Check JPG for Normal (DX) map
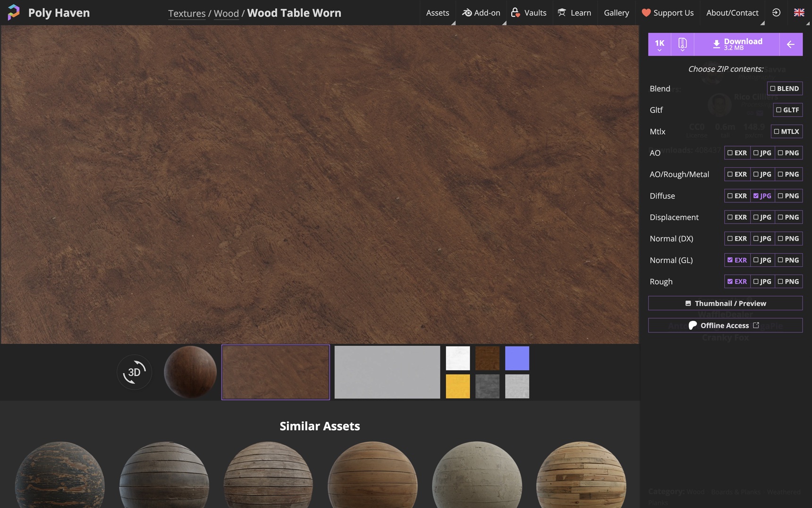This screenshot has width=812, height=508. pos(762,238)
